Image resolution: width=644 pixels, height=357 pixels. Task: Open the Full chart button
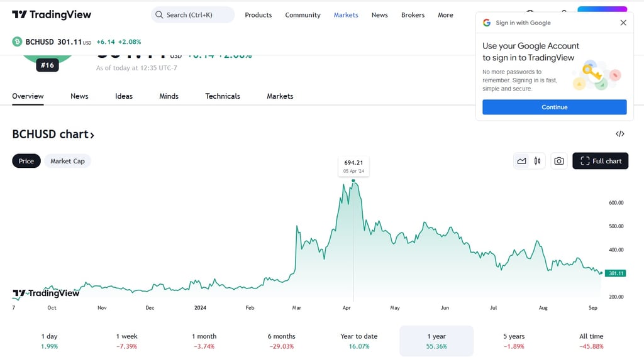click(600, 161)
